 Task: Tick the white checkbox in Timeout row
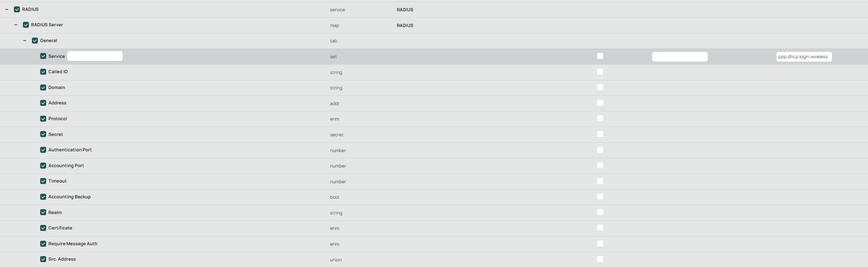(600, 181)
